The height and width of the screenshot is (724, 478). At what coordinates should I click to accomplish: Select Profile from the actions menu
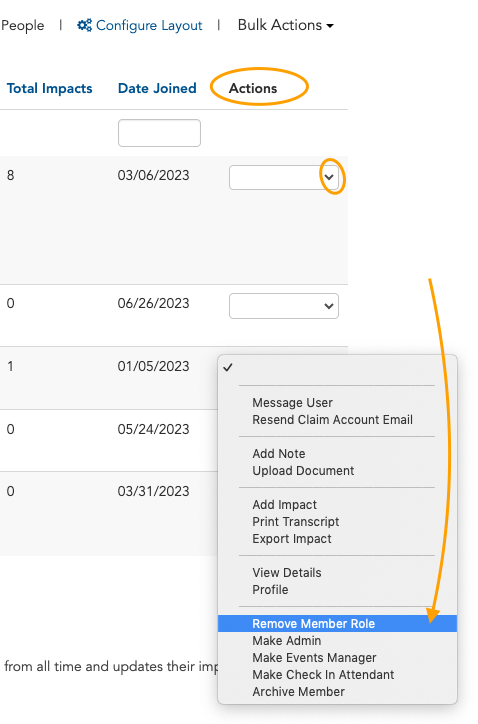[270, 590]
